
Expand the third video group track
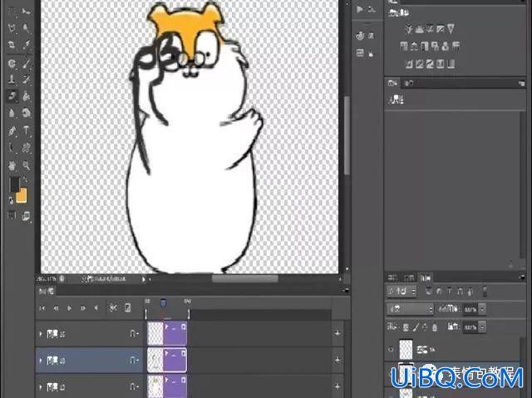click(x=41, y=386)
